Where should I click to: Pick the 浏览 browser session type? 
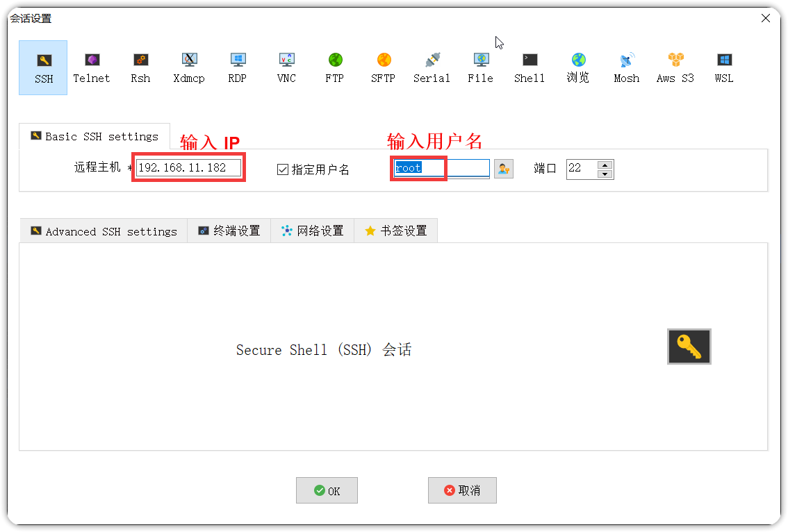coord(578,68)
